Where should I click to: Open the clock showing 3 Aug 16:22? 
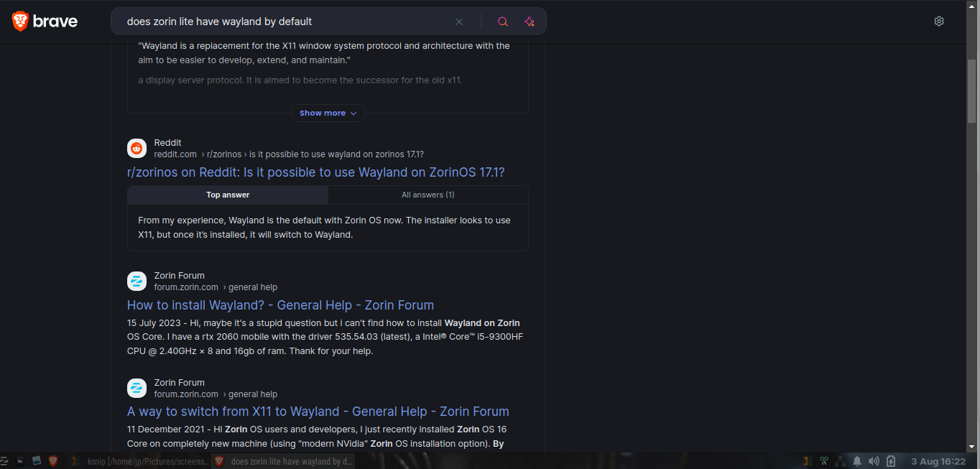938,461
